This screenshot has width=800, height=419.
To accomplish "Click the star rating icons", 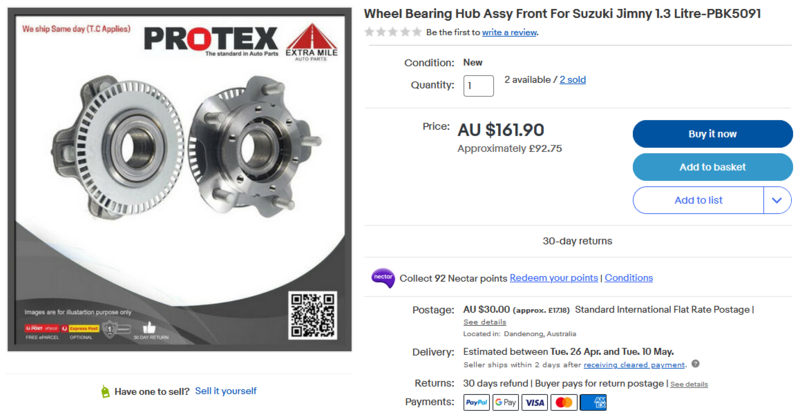I will tap(393, 32).
